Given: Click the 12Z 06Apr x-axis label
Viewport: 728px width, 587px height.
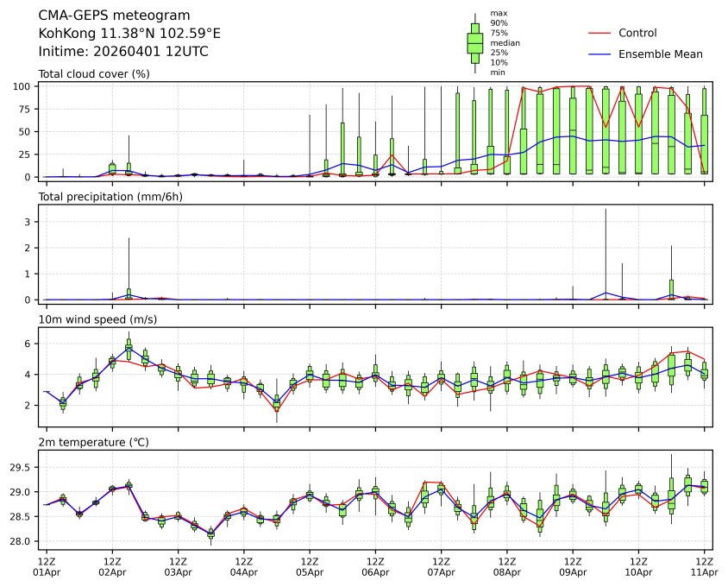Looking at the screenshot, I should (375, 567).
